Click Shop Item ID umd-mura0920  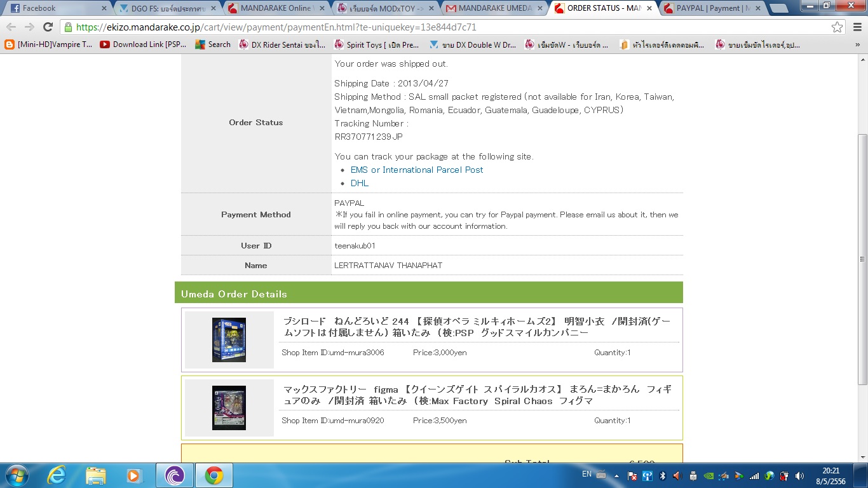pos(333,421)
